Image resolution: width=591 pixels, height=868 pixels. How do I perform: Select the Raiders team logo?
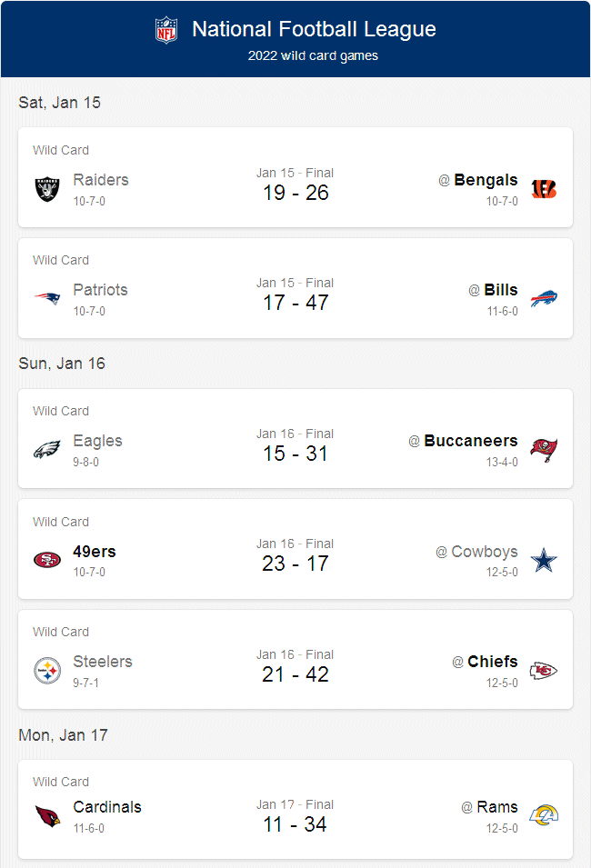(x=47, y=186)
